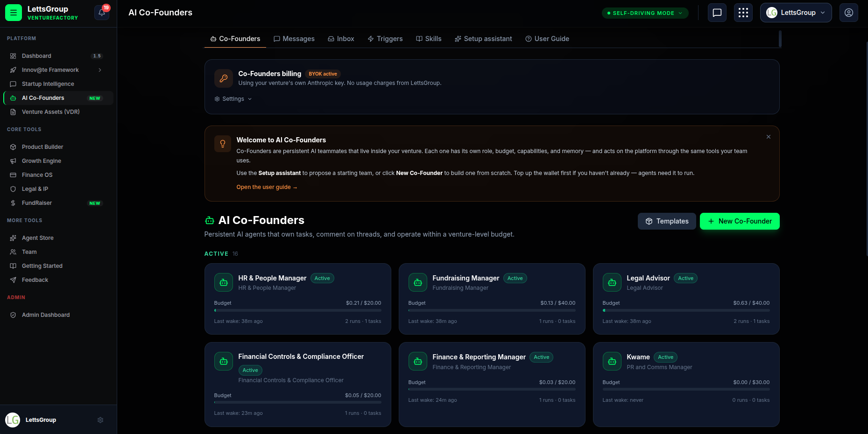Viewport: 868px width, 434px height.
Task: Open the apps grid icon in header
Action: [743, 13]
